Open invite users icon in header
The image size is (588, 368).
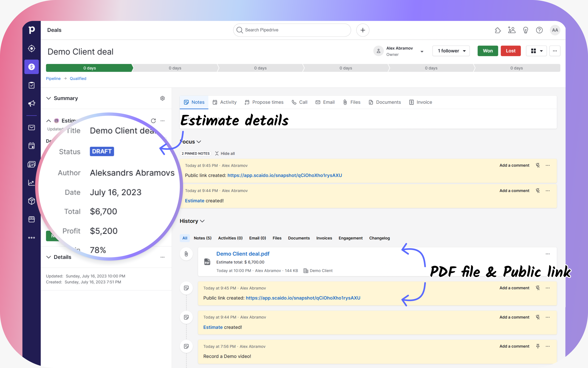point(512,30)
